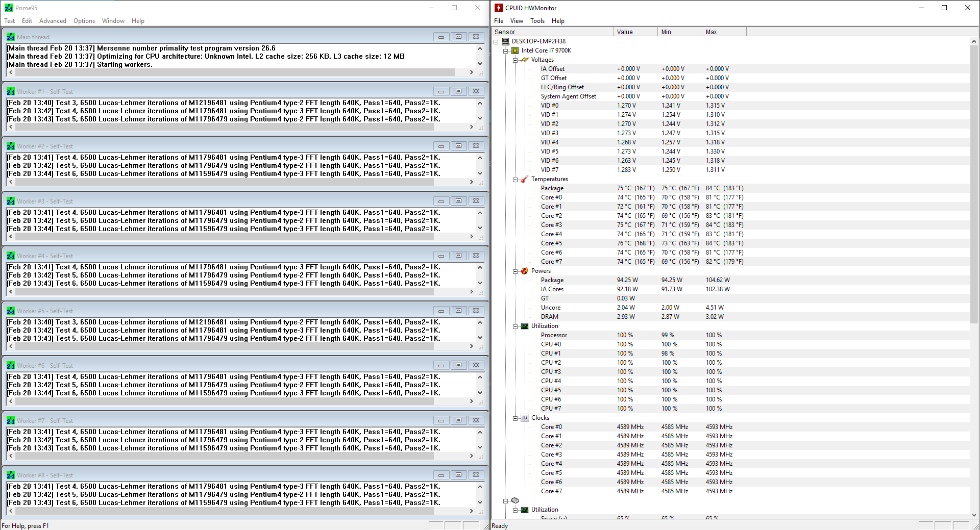This screenshot has width=980, height=530.
Task: Click the DESKTOP-EMP2H38 computer icon
Action: pyautogui.click(x=505, y=41)
